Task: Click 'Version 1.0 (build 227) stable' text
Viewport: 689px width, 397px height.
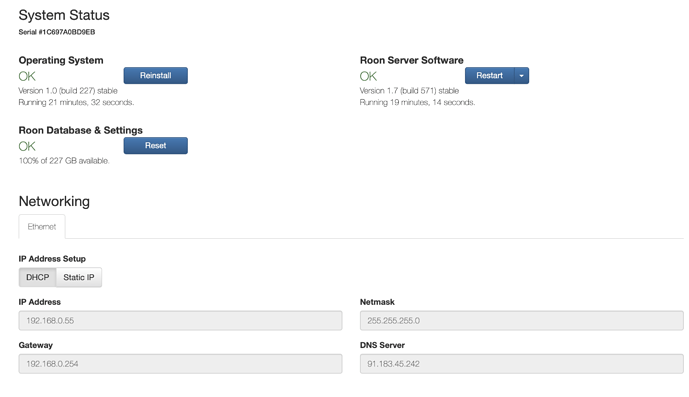Action: point(68,91)
